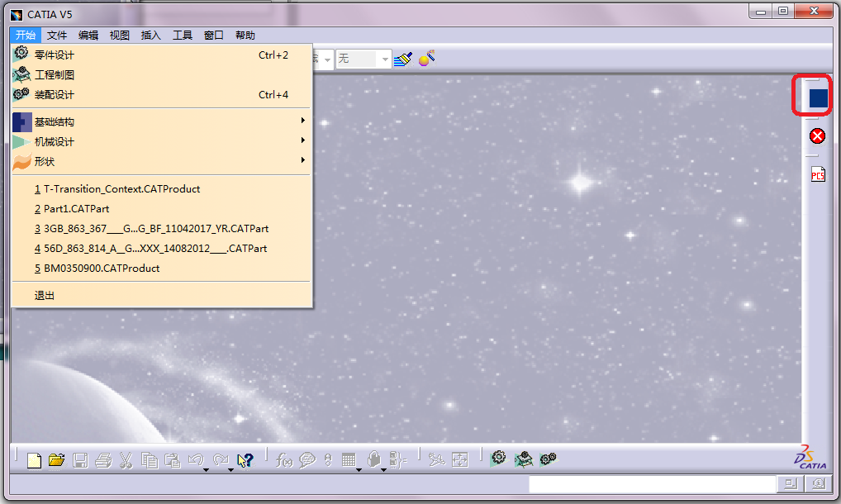Click the equivalent dimensions bracket icon
This screenshot has height=504, width=841.
[x=398, y=460]
